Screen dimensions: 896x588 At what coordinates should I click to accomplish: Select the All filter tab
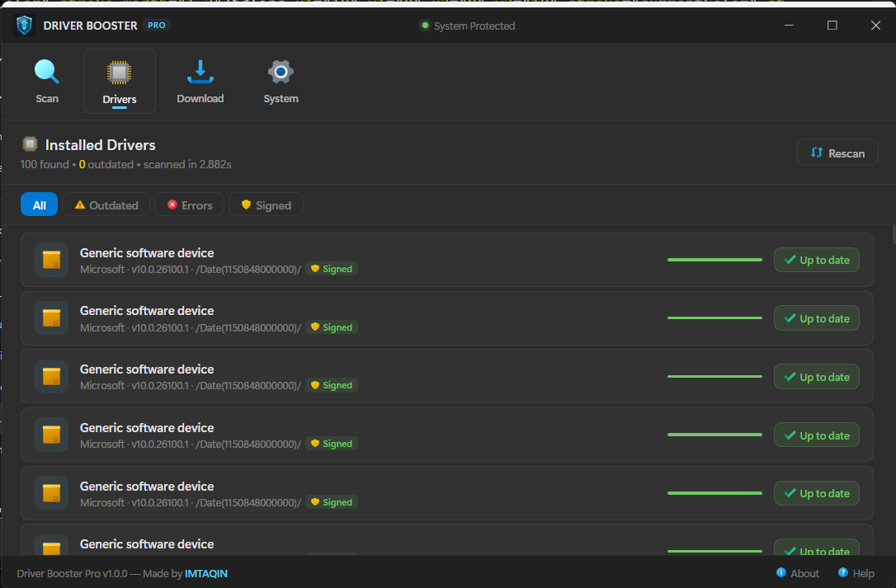[39, 205]
